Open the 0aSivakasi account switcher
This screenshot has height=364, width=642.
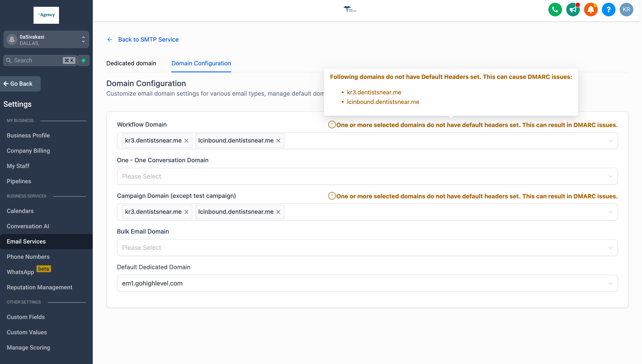[46, 39]
